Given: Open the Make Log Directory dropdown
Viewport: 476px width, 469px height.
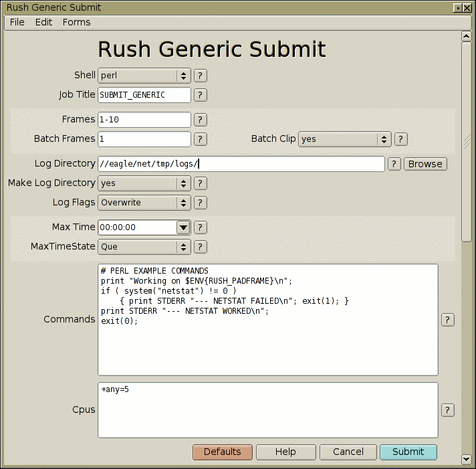Looking at the screenshot, I should coord(144,183).
